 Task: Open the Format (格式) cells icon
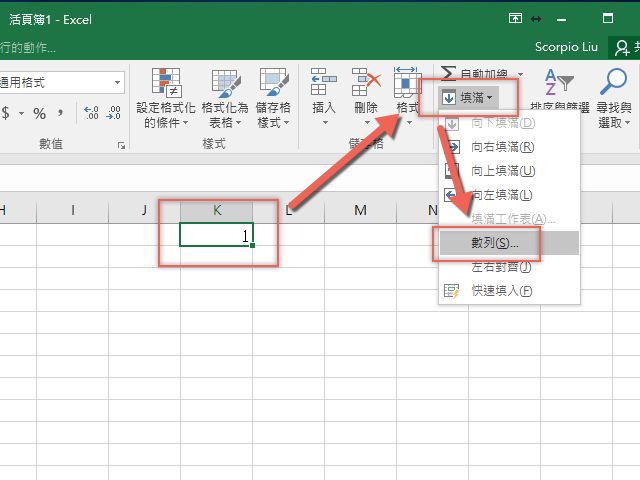[x=407, y=82]
